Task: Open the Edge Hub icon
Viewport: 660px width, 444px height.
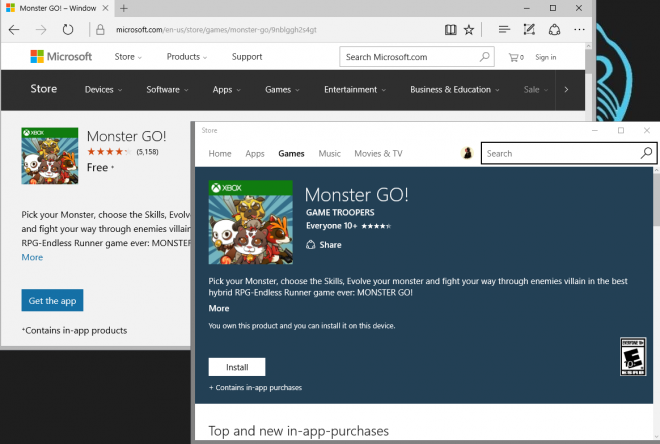Action: [504, 30]
